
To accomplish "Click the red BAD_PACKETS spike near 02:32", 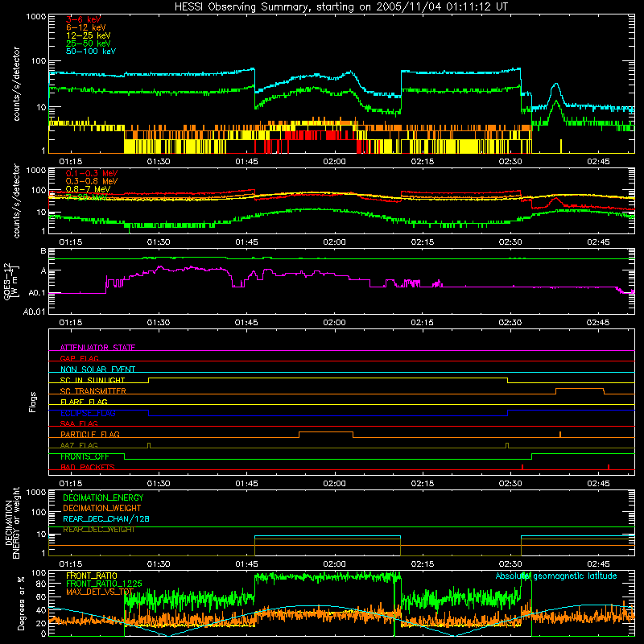I will (522, 467).
